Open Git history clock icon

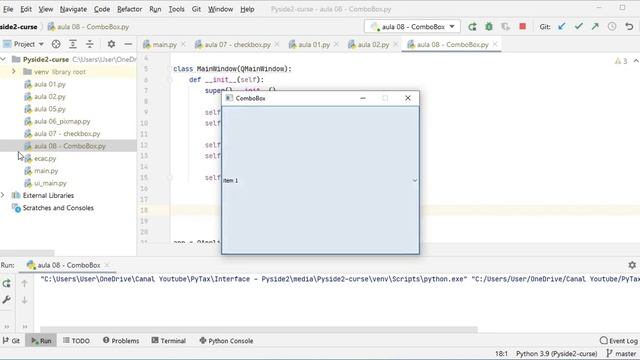coord(612,27)
